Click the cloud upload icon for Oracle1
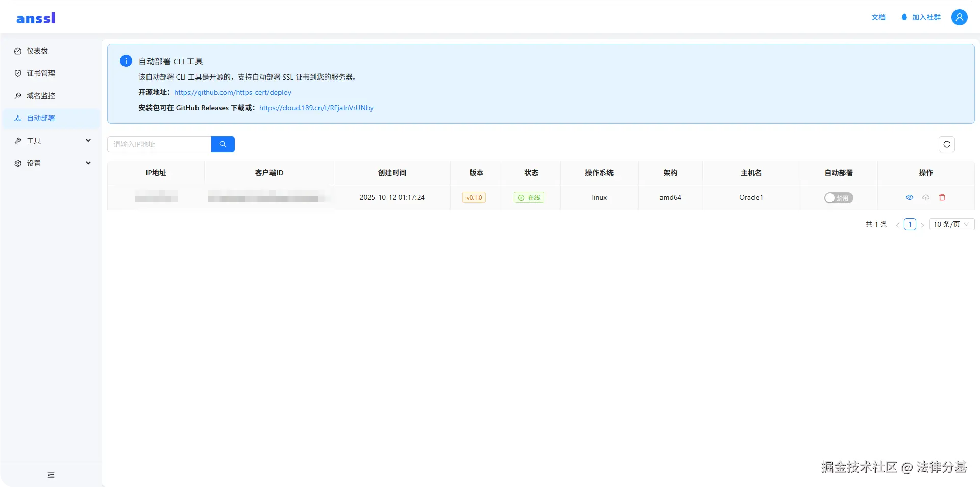Screen dimensions: 980x487 point(926,197)
